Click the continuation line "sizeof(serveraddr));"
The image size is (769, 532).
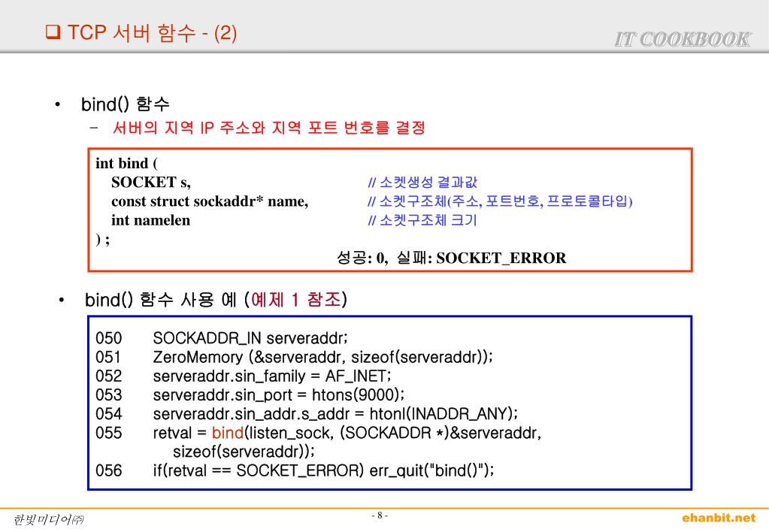tap(244, 451)
